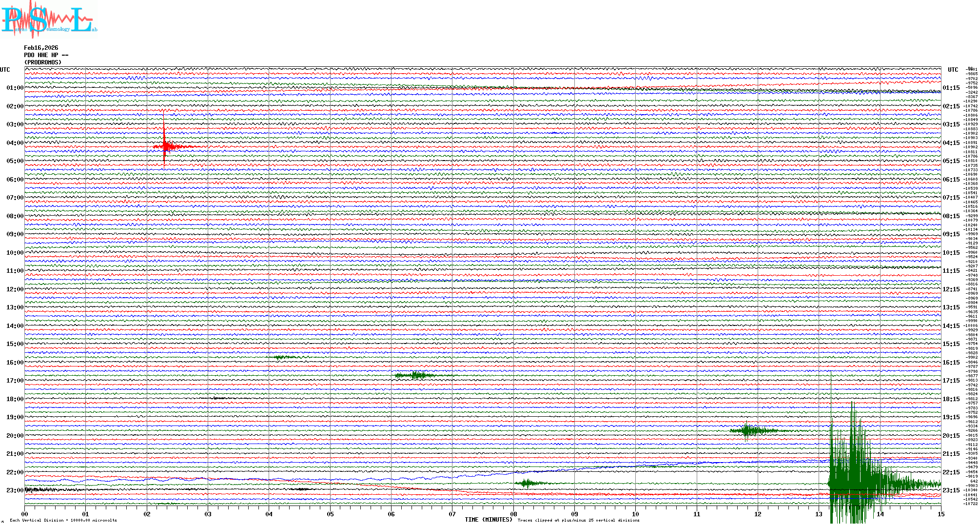Click the green event at minute 08 near 23:00

point(527,483)
